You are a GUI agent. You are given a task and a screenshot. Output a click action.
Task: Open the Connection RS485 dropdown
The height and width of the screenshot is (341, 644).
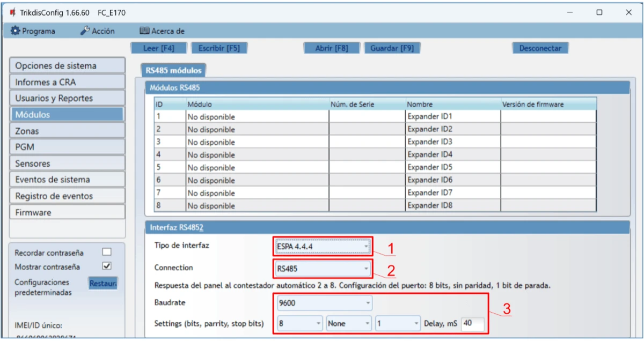click(x=323, y=268)
